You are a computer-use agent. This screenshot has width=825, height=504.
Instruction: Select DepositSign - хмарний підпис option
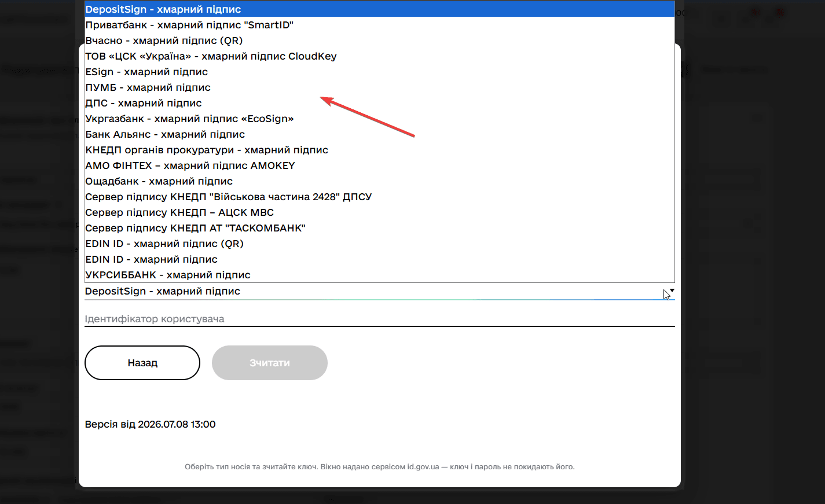pyautogui.click(x=380, y=9)
